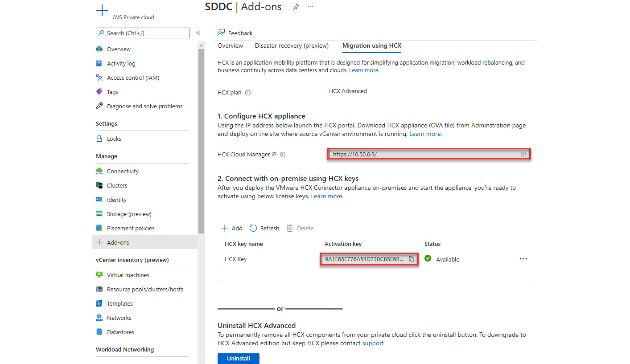The width and height of the screenshot is (630, 364).
Task: Click the HCX Cloud Manager IP field
Action: [x=430, y=155]
